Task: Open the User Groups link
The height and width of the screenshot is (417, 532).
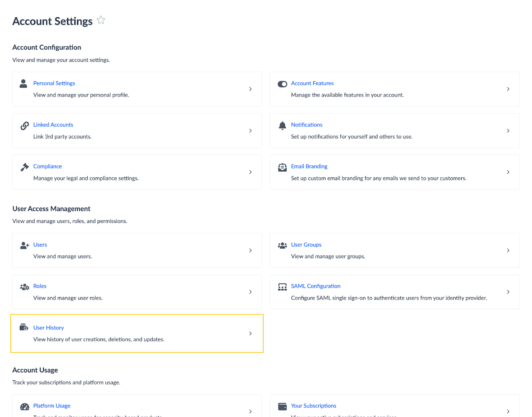Action: tap(306, 244)
